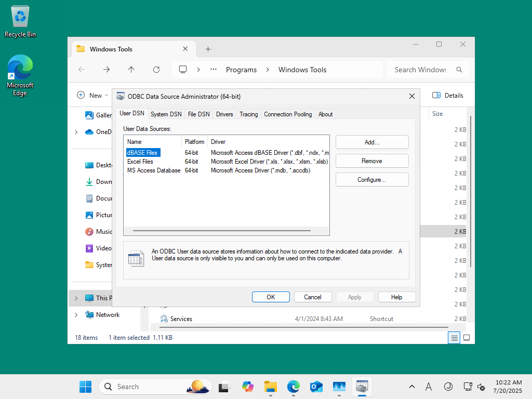
Task: Click the refresh icon in Explorer toolbar
Action: pyautogui.click(x=156, y=70)
